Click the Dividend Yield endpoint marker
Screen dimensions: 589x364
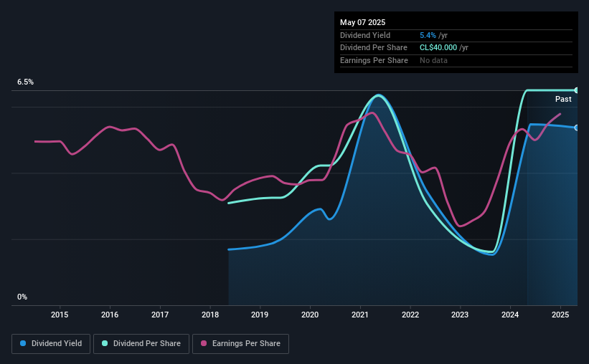(577, 128)
